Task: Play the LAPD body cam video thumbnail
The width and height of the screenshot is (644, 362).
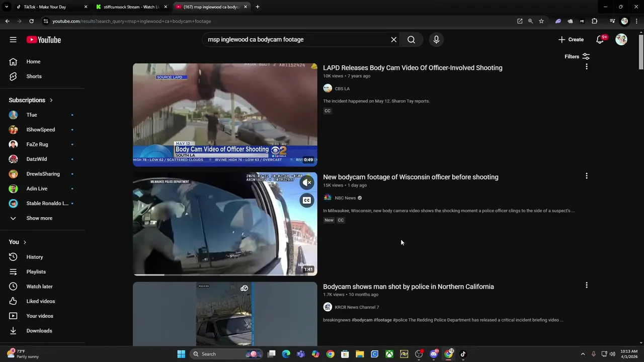Action: pyautogui.click(x=225, y=115)
